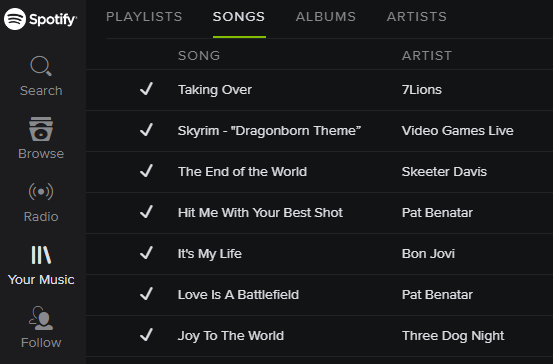This screenshot has height=364, width=553.
Task: Select the Songs tab
Action: click(x=239, y=17)
